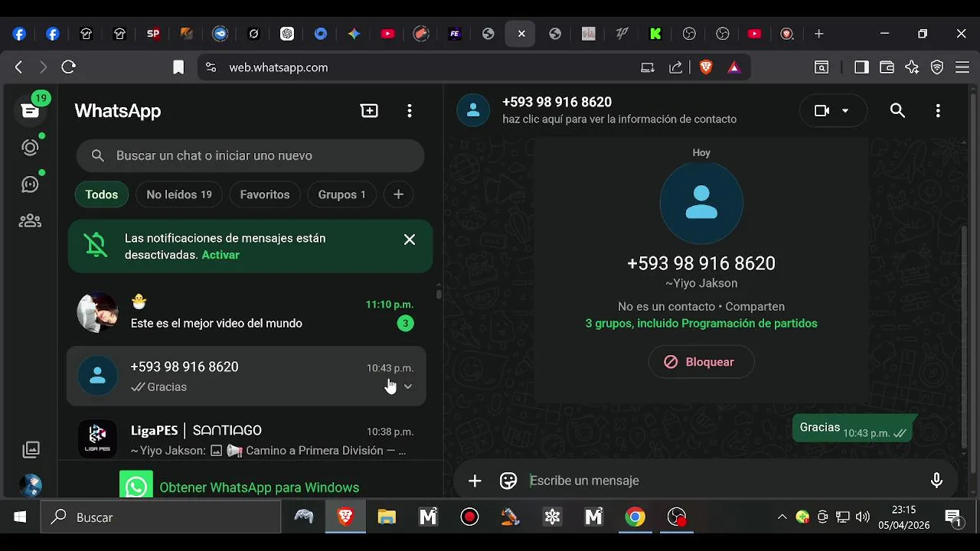Bookmark this page in Brave
This screenshot has height=551, width=980.
point(178,67)
